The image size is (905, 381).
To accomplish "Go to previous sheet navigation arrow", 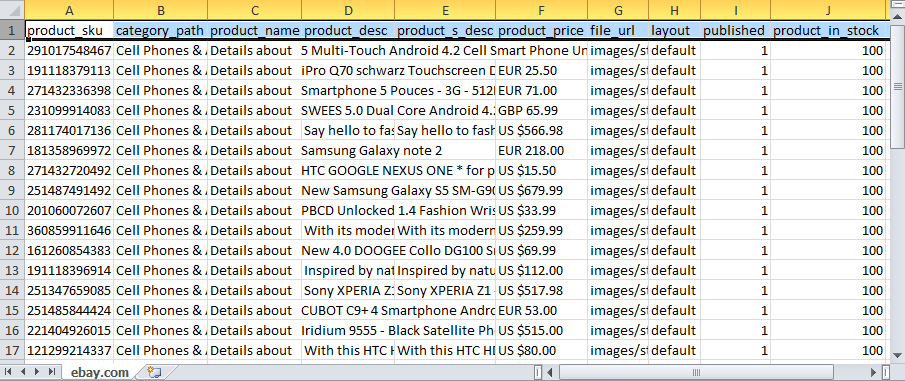I will (23, 372).
